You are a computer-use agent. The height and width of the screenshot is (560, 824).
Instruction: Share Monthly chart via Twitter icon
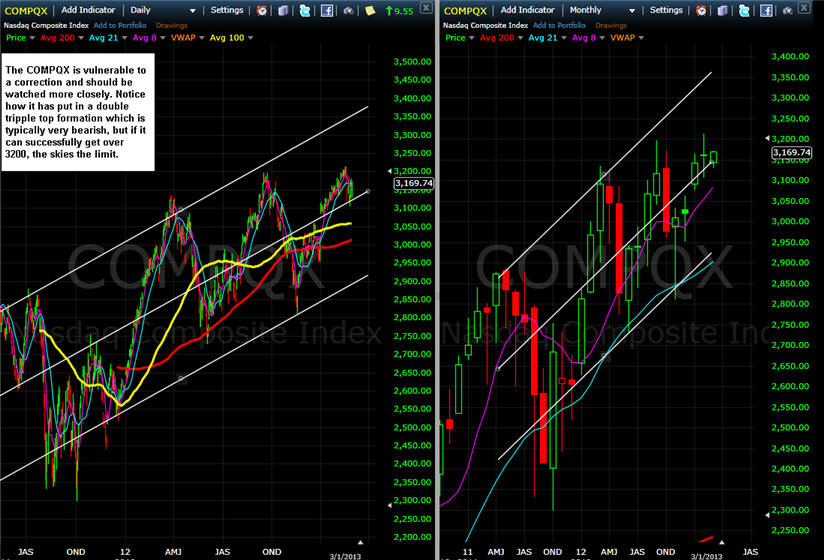pos(744,11)
